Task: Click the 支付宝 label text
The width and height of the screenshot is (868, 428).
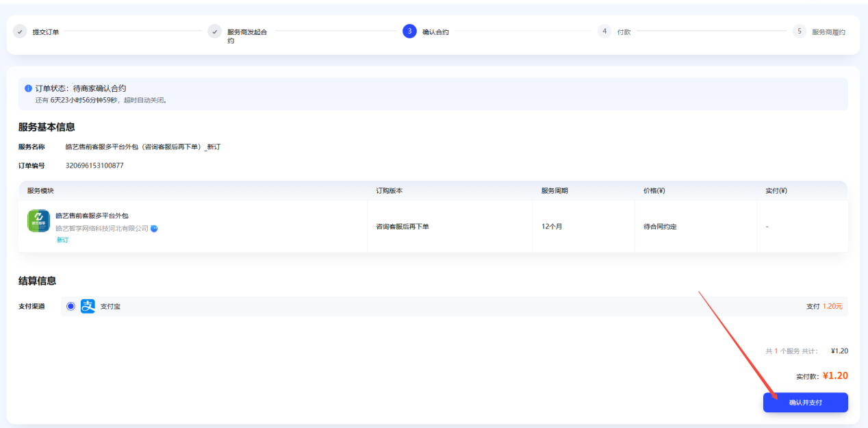Action: (110, 306)
